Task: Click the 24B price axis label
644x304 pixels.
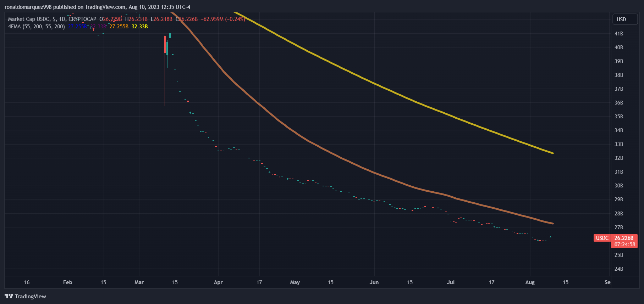Action: tap(619, 269)
